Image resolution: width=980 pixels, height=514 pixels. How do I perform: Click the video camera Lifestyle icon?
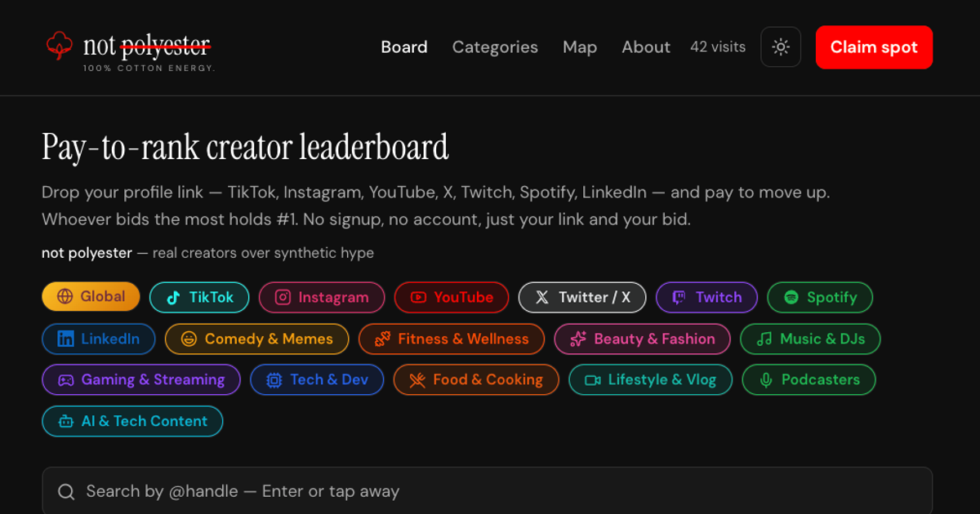[x=593, y=380]
